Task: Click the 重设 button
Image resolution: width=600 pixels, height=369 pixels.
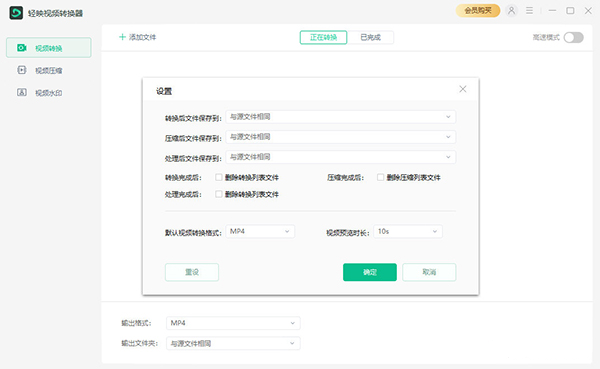Action: click(x=192, y=272)
